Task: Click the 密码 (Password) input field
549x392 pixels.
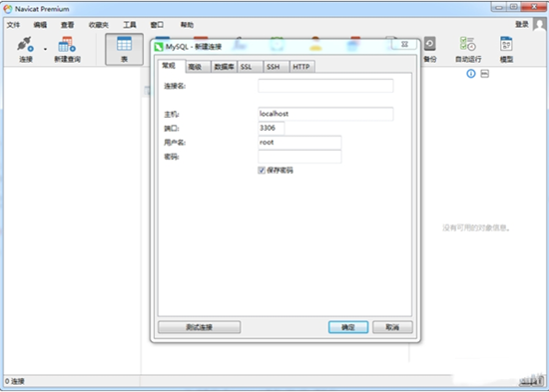Action: (299, 157)
